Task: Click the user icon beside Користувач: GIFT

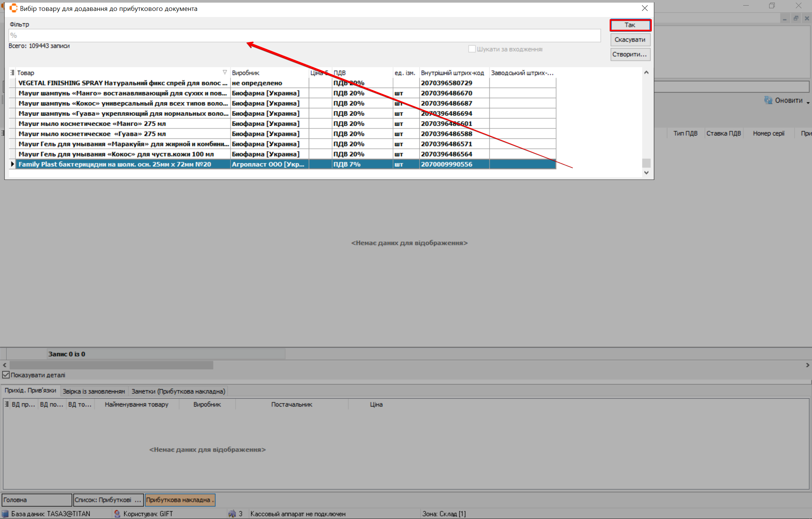Action: click(117, 514)
